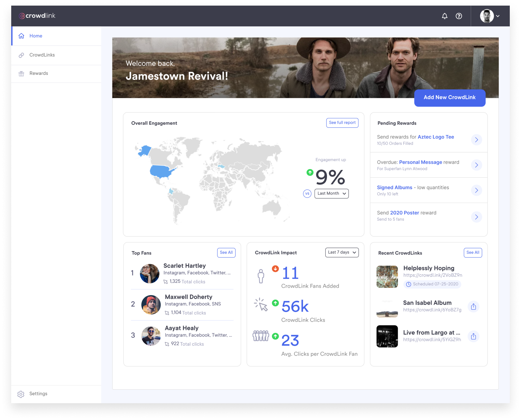Click the vs compare icon

point(307,193)
